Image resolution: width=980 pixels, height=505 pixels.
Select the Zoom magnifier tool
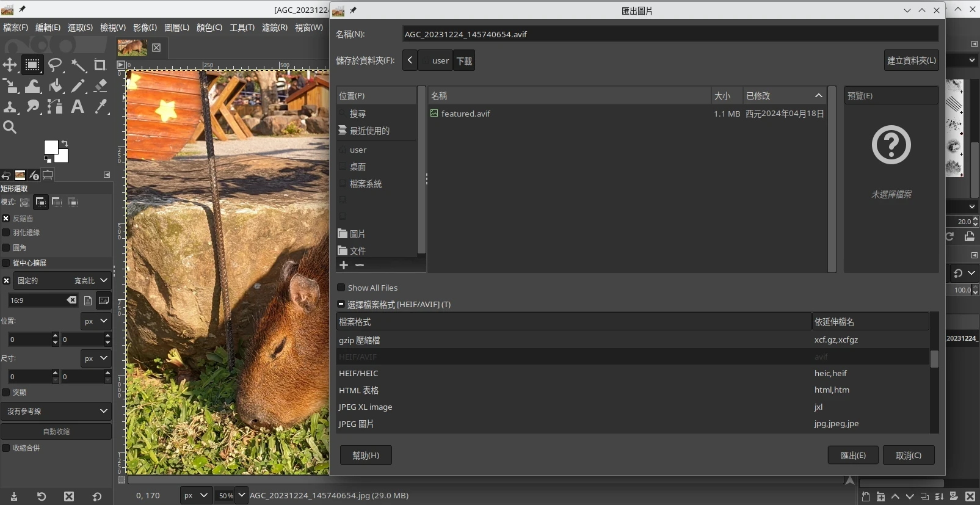point(10,127)
